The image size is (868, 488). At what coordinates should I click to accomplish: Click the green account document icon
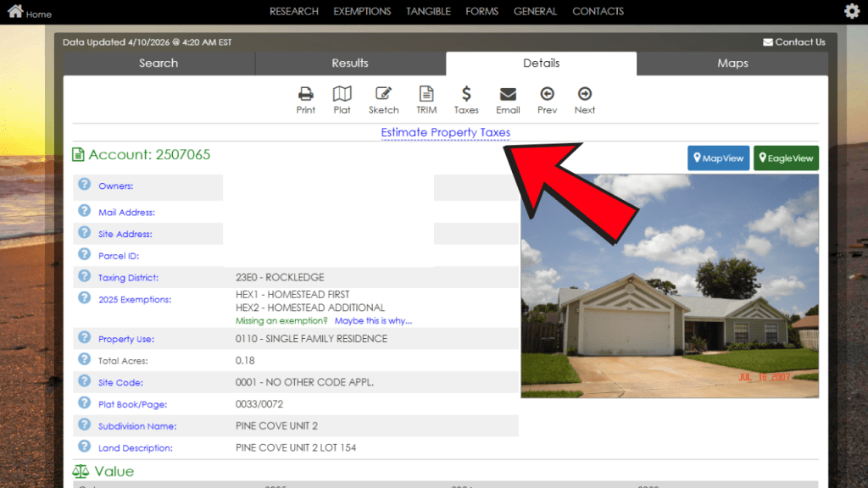point(78,156)
